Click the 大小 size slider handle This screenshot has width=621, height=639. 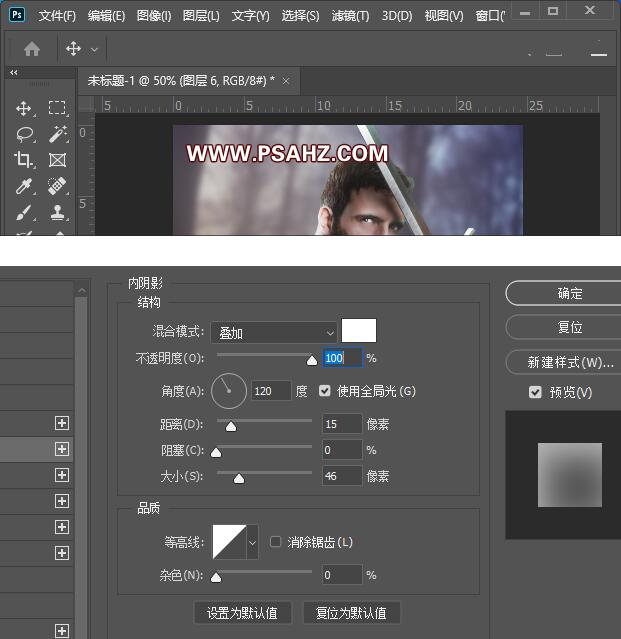click(239, 478)
